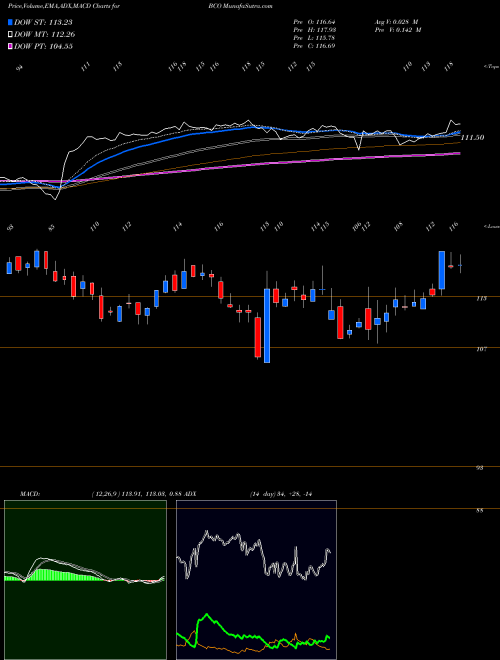Screen dimensions: 500x660
Task: Click the 'Pre L: 115.78' value
Action: [314, 38]
